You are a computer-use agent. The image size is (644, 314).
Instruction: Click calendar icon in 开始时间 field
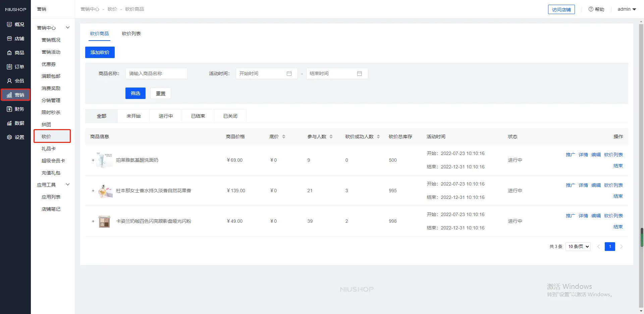(289, 73)
